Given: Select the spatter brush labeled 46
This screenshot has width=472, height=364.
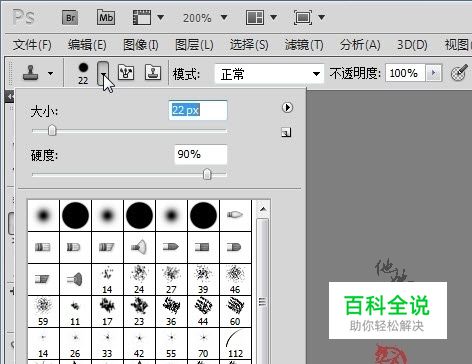Looking at the screenshot, I should click(235, 279).
